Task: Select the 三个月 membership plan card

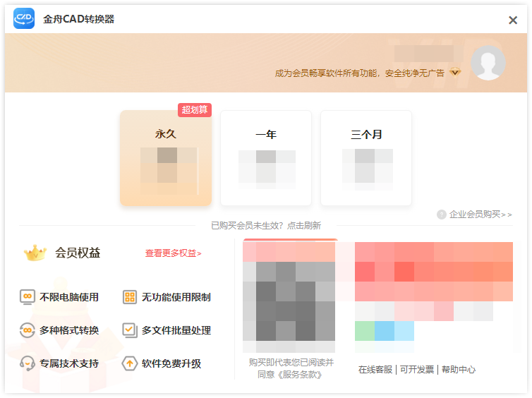Action: tap(366, 158)
